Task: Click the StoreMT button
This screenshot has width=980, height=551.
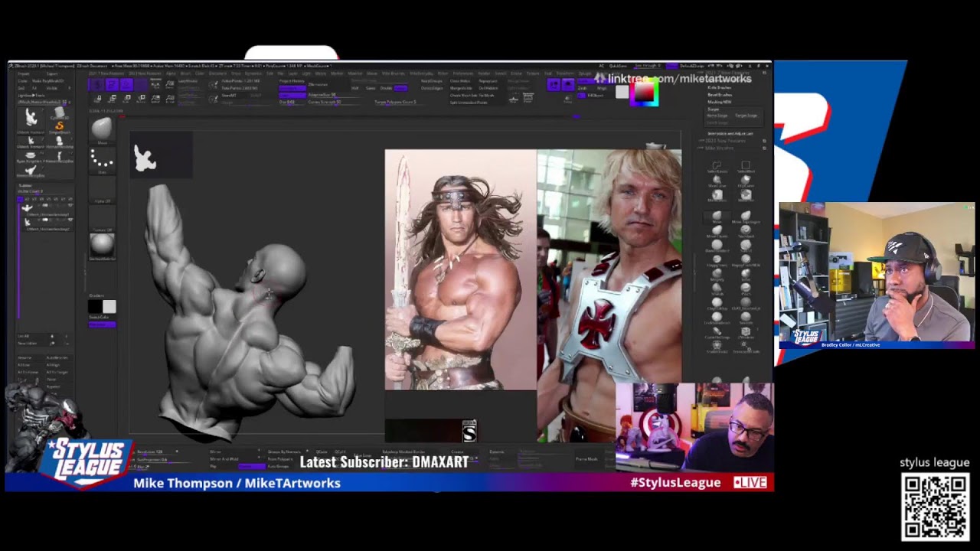Action: click(229, 95)
